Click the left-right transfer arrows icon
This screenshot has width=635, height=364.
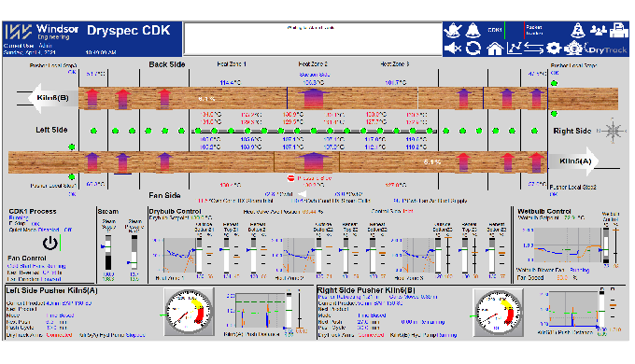click(x=533, y=49)
